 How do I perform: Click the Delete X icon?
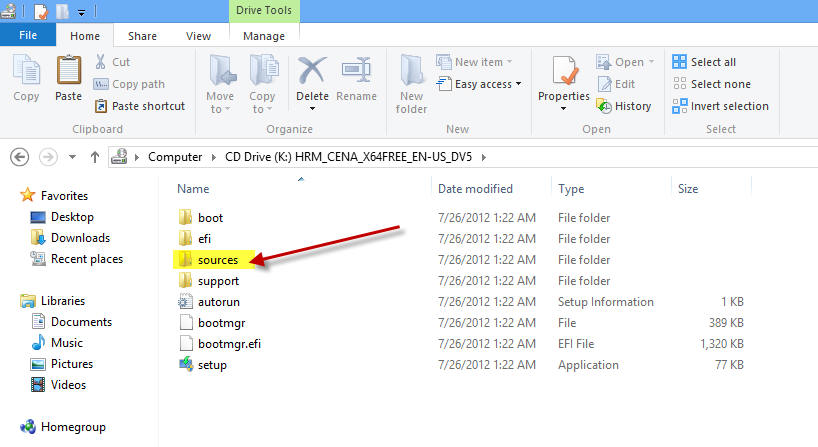click(x=312, y=70)
